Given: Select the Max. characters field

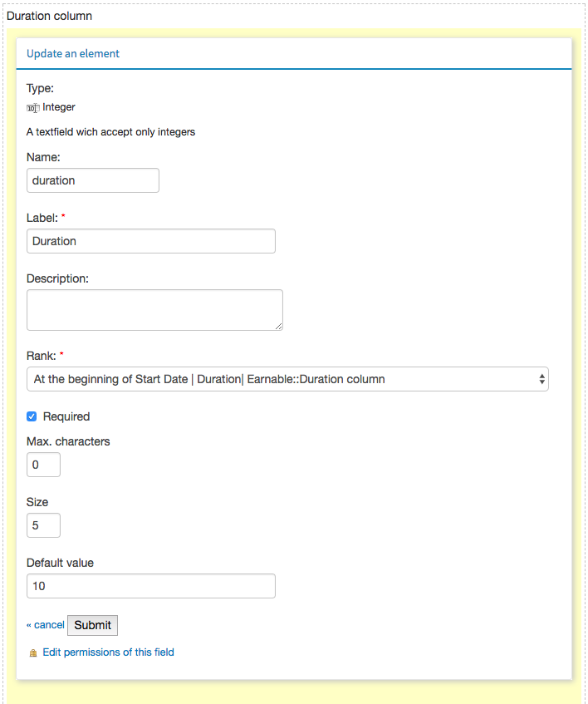Looking at the screenshot, I should point(43,465).
